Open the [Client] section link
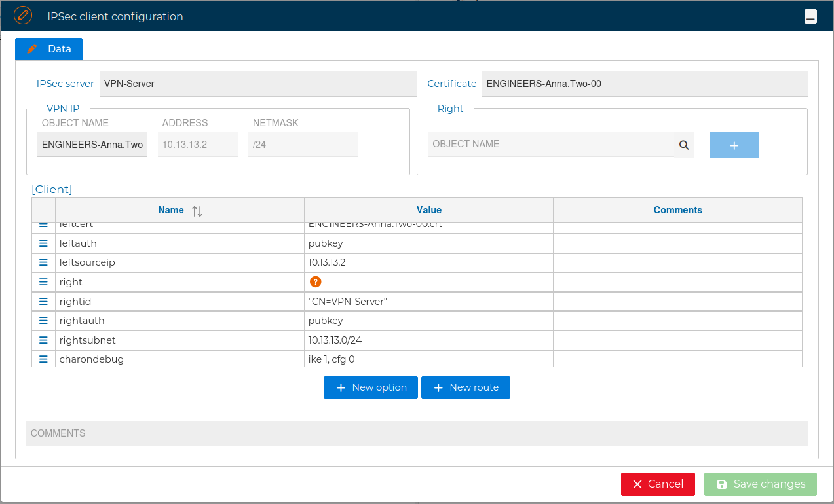Image resolution: width=834 pixels, height=504 pixels. click(x=51, y=189)
